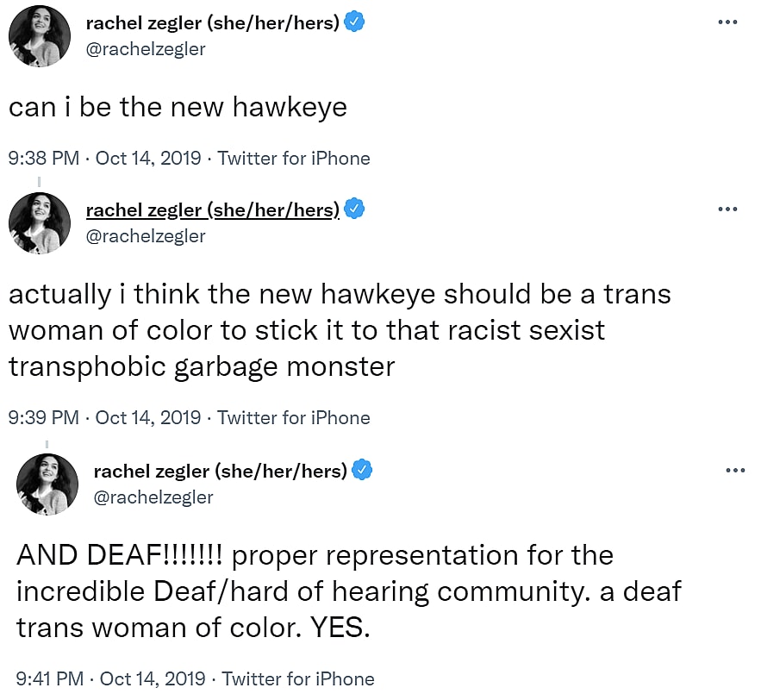Viewport: 761px width, 700px height.
Task: Click the verified badge on the third tweet
Action: (x=363, y=470)
